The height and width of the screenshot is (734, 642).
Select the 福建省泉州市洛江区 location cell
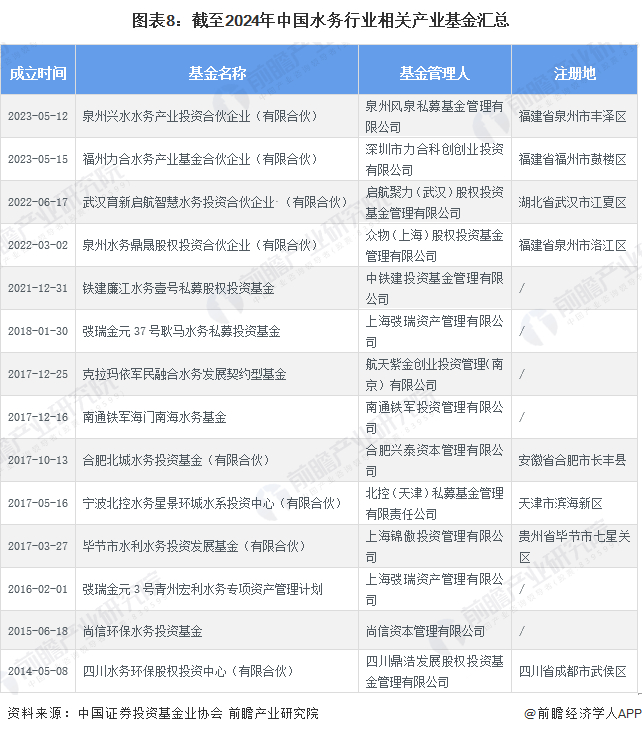572,245
